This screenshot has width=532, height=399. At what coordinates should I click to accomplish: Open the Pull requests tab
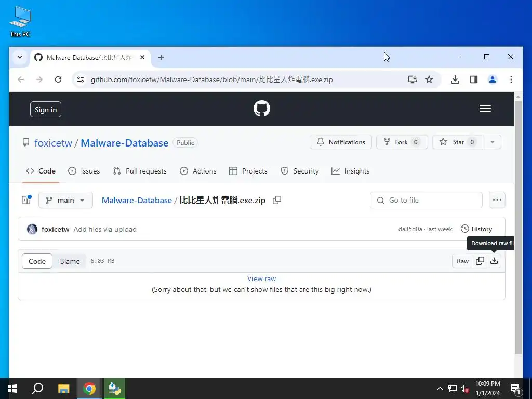point(140,171)
